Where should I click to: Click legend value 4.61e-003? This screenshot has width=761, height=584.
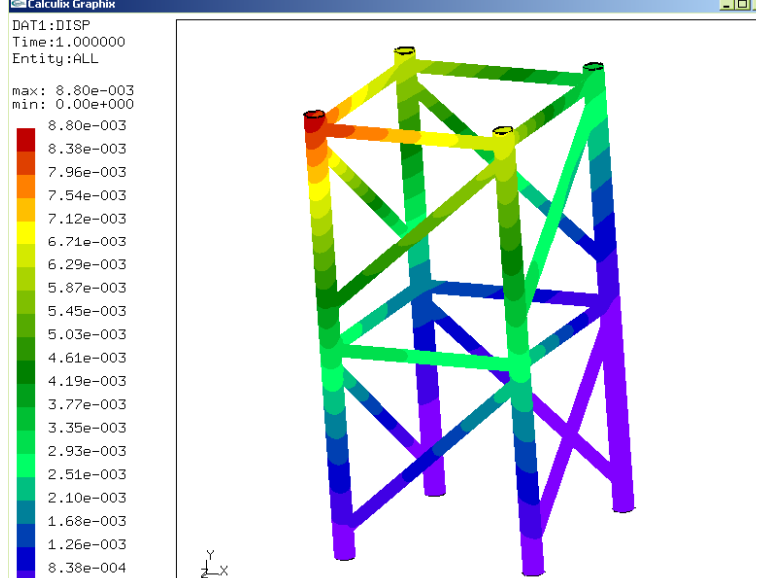click(x=87, y=357)
